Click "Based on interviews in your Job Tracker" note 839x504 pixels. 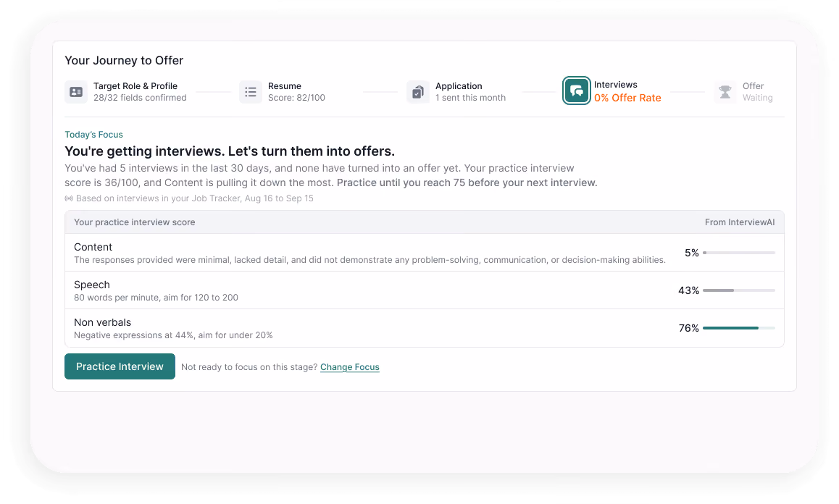point(195,198)
